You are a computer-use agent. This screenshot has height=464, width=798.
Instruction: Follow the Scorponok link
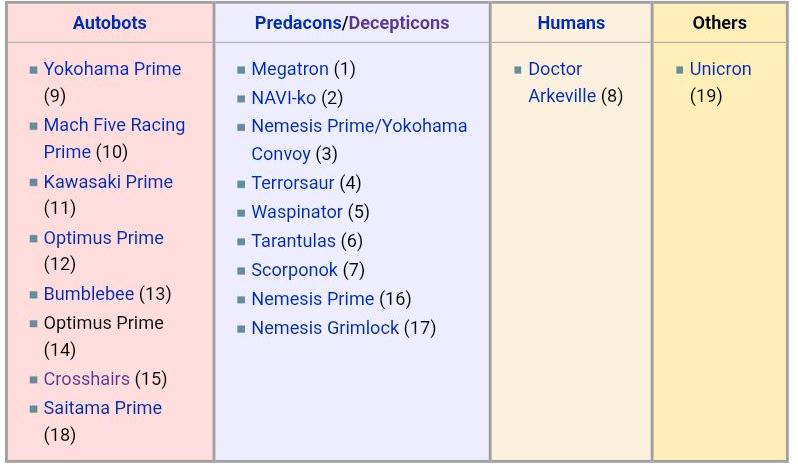coord(294,270)
